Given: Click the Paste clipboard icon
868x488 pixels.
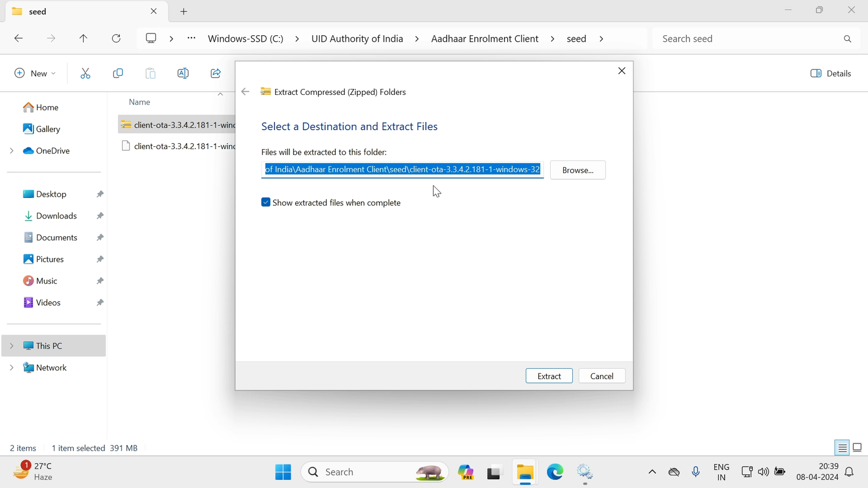Looking at the screenshot, I should (150, 73).
